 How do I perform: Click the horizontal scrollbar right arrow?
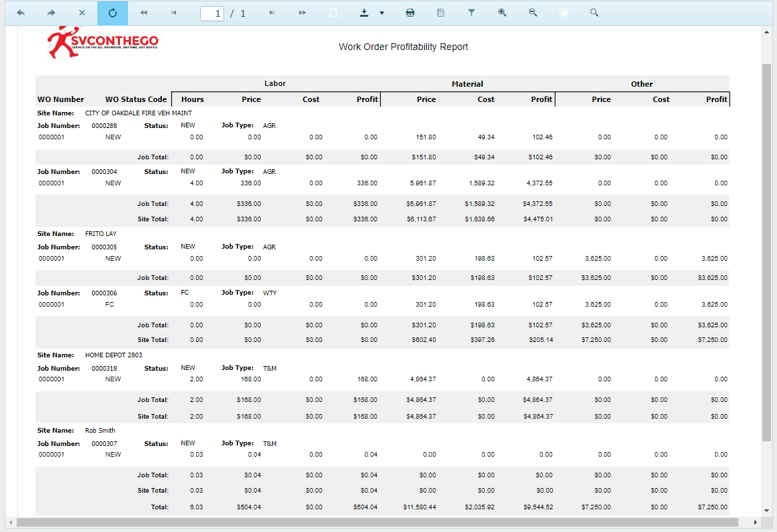[x=755, y=522]
